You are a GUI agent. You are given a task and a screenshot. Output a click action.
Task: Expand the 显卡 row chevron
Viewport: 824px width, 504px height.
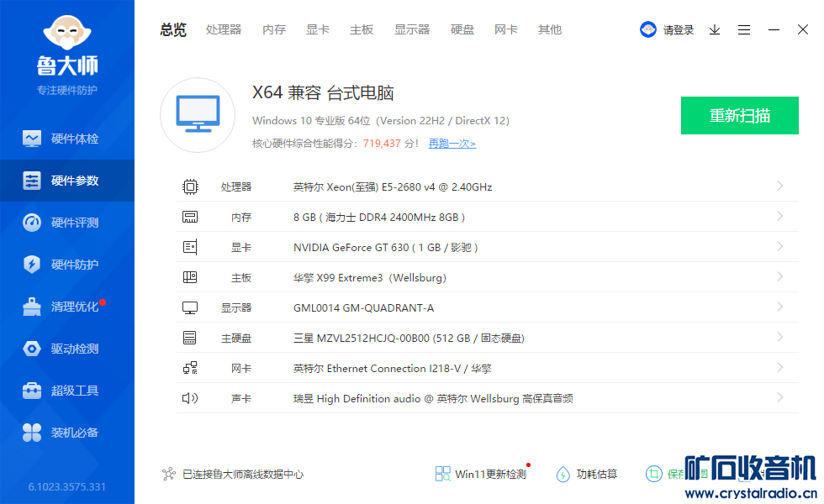780,246
